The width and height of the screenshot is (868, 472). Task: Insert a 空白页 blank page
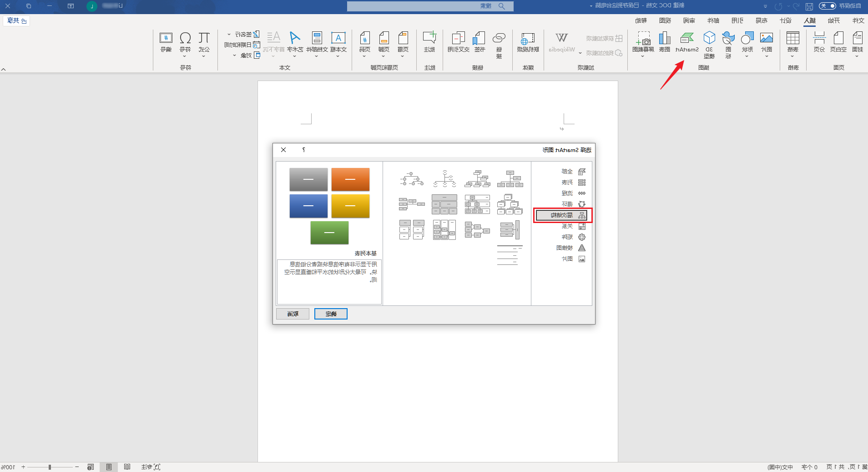point(838,42)
